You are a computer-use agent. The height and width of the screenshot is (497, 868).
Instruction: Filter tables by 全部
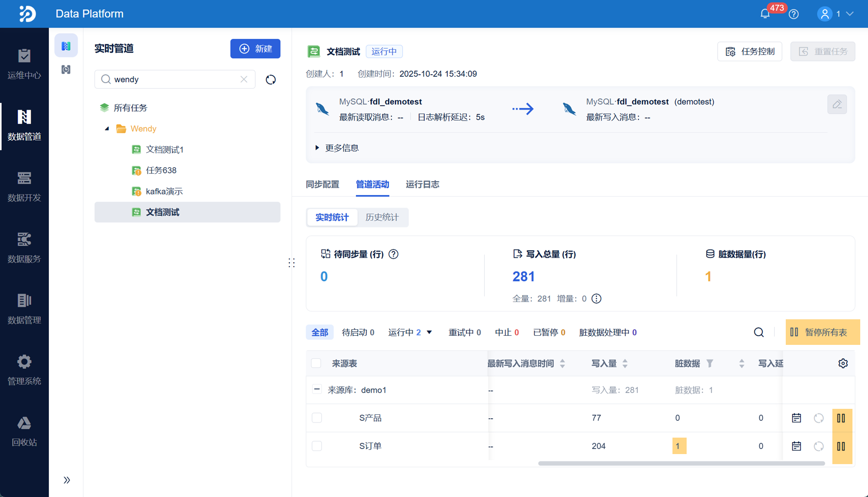point(320,333)
